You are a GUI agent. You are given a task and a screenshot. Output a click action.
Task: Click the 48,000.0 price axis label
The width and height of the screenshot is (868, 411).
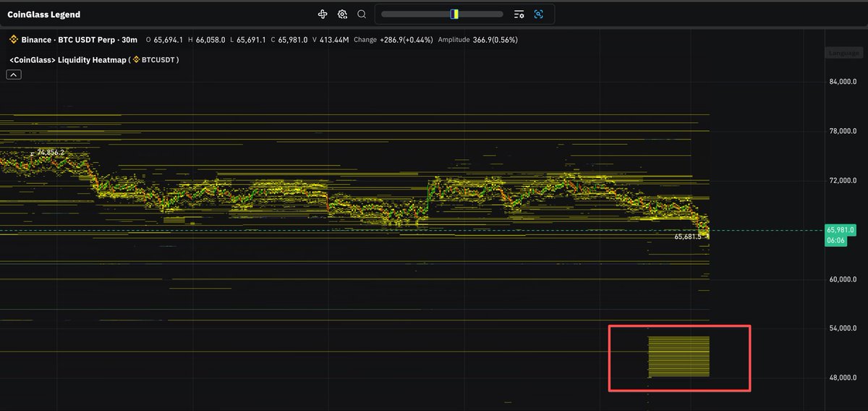(x=843, y=378)
